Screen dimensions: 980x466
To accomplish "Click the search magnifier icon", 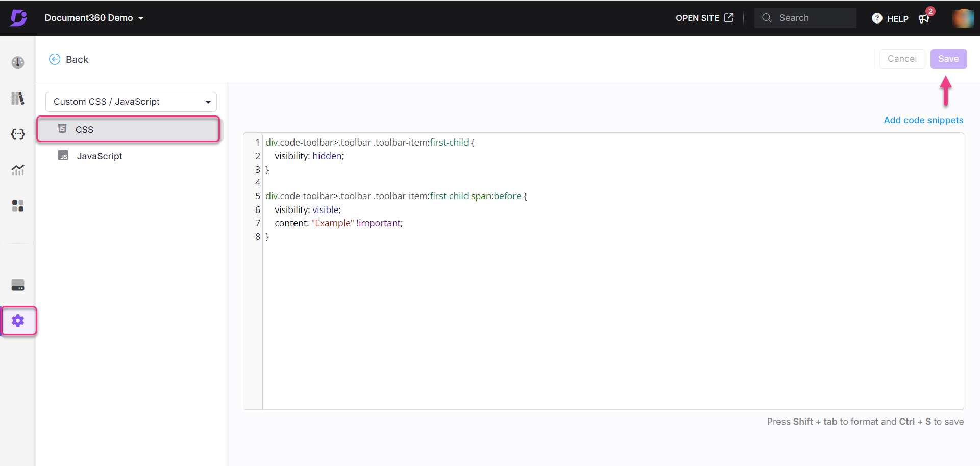I will click(x=766, y=18).
